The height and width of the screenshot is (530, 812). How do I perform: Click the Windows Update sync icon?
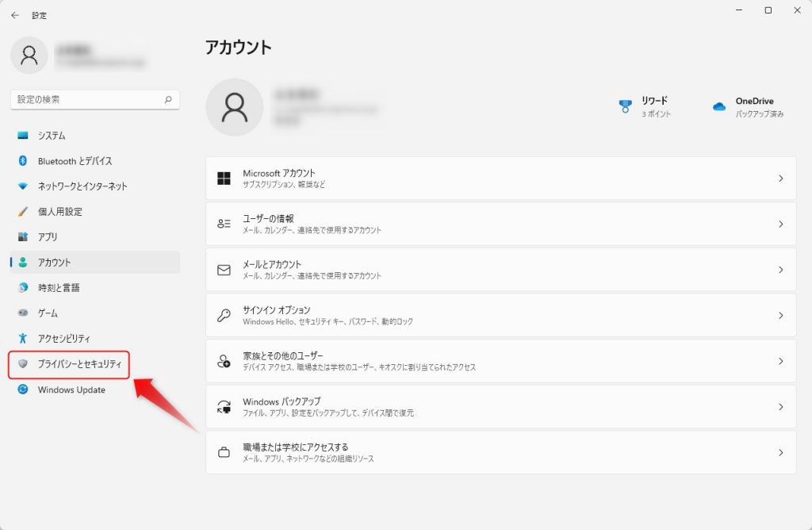pos(23,389)
